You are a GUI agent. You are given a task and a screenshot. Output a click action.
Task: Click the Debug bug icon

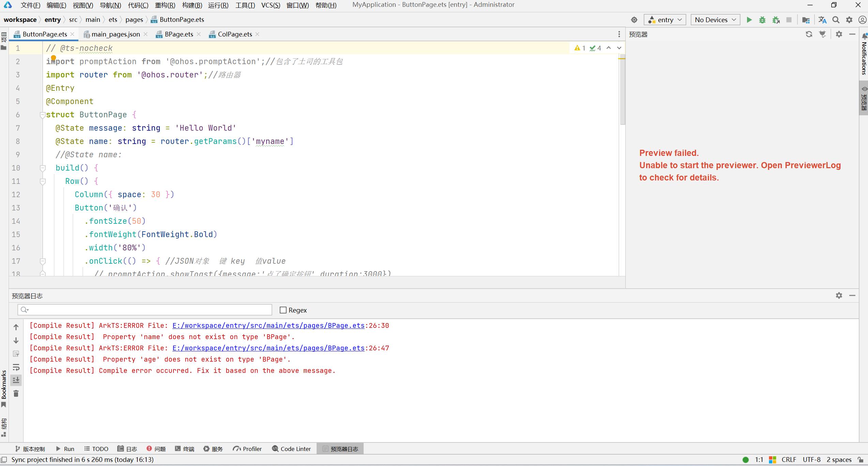(x=762, y=20)
